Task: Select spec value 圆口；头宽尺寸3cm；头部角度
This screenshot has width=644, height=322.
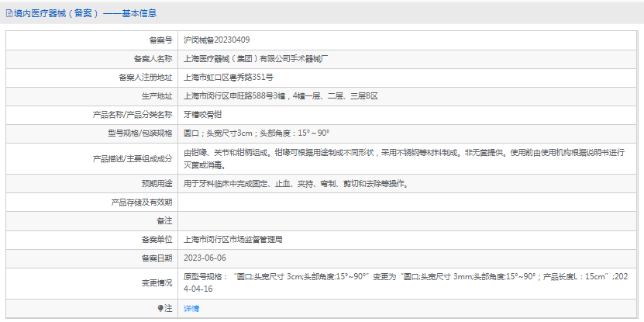Action: [237, 133]
